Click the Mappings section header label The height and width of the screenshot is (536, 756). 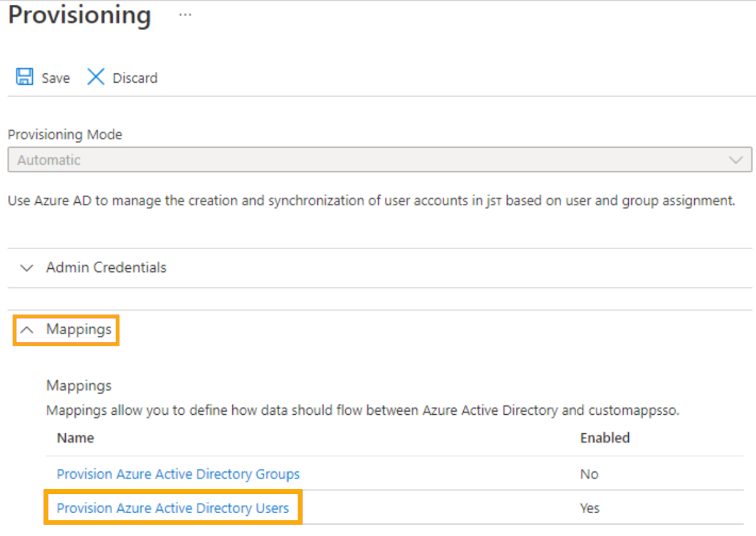(79, 330)
